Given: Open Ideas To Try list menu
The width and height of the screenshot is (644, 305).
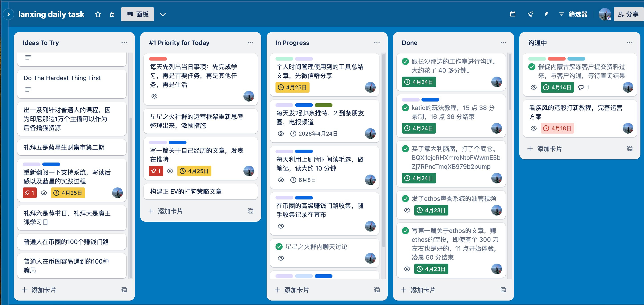Looking at the screenshot, I should point(124,43).
